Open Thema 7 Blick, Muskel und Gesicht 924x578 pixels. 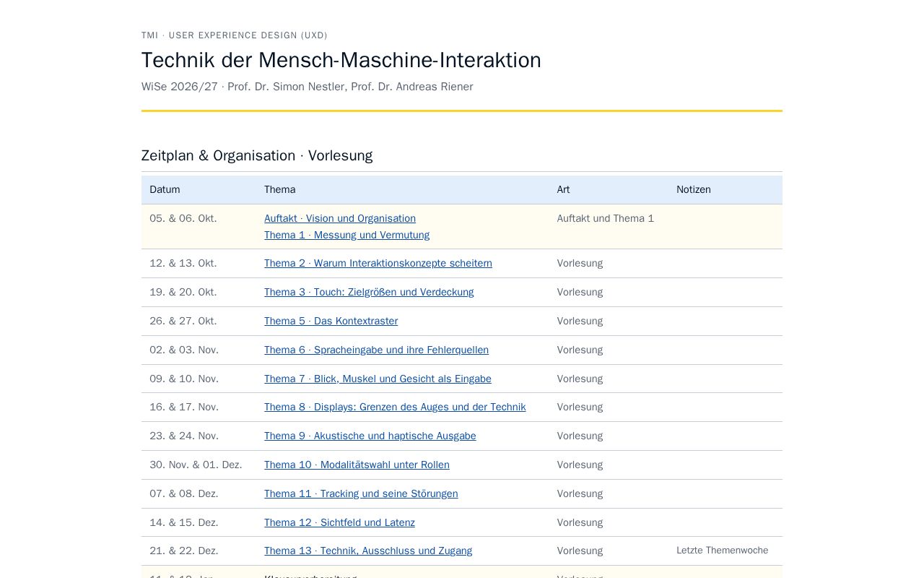[378, 379]
